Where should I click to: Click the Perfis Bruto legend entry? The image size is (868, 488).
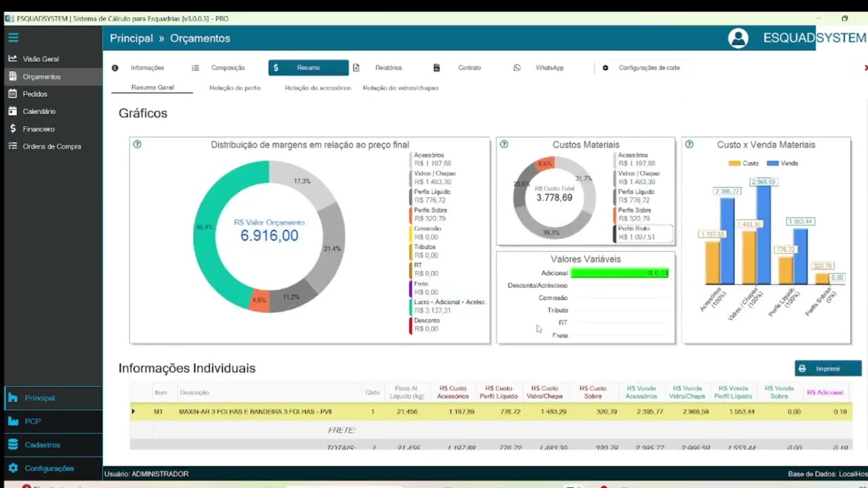644,233
